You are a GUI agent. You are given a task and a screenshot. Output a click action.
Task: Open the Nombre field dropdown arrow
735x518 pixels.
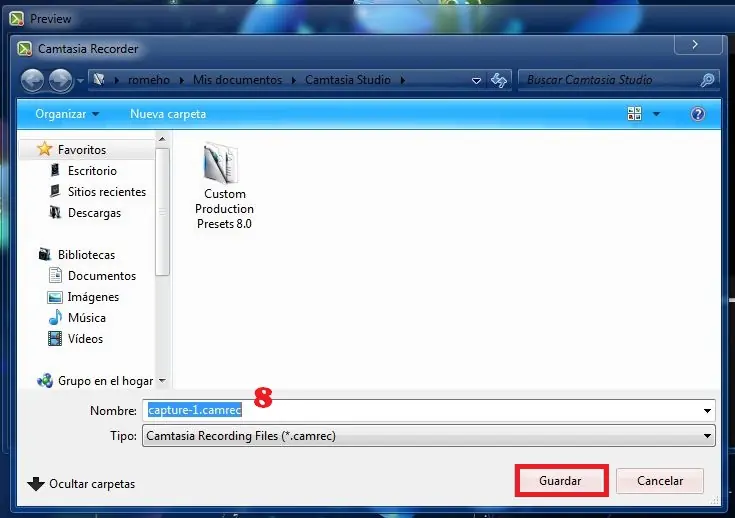707,411
